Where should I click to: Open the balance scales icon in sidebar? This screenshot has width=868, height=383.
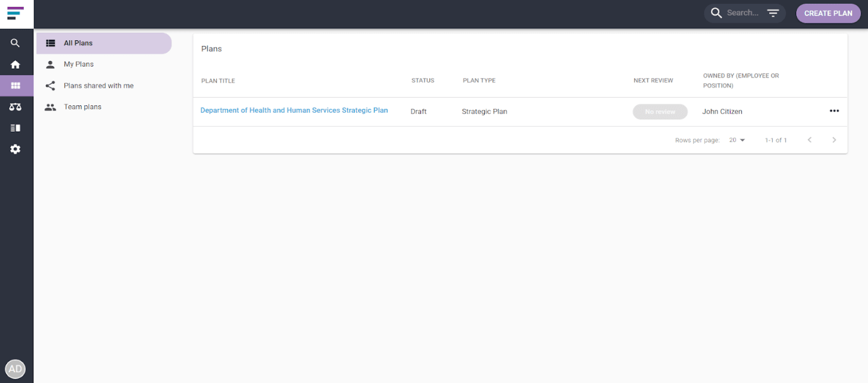[16, 107]
